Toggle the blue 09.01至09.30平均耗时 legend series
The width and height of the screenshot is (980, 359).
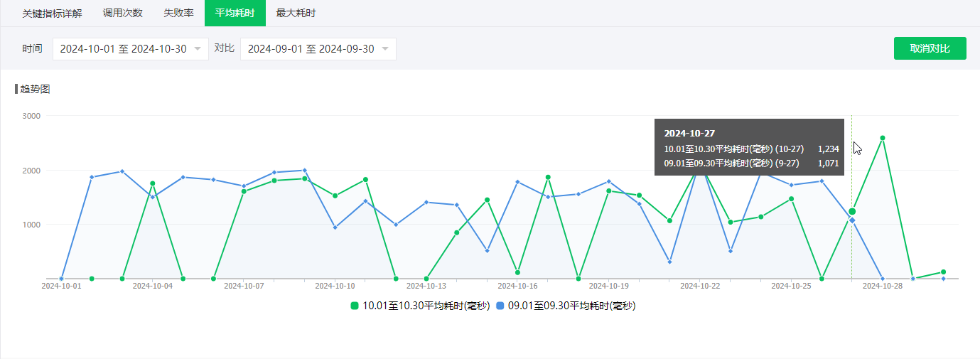point(566,306)
